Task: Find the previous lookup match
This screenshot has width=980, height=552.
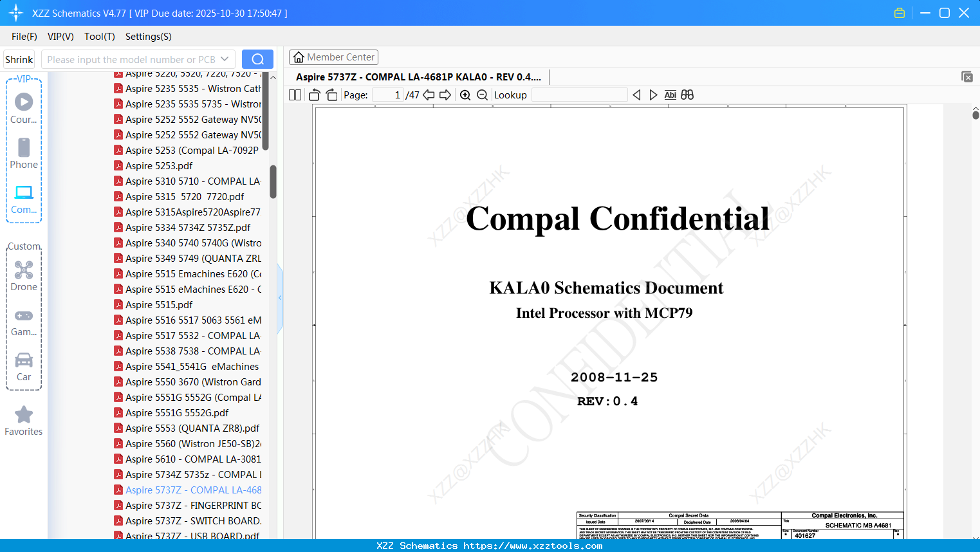Action: [x=636, y=95]
